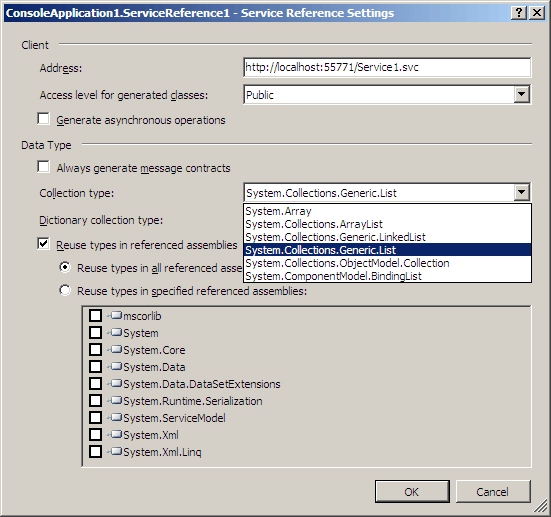Screen dimensions: 551x517
Task: Click the System.Data assembly icon
Action: tap(116, 366)
